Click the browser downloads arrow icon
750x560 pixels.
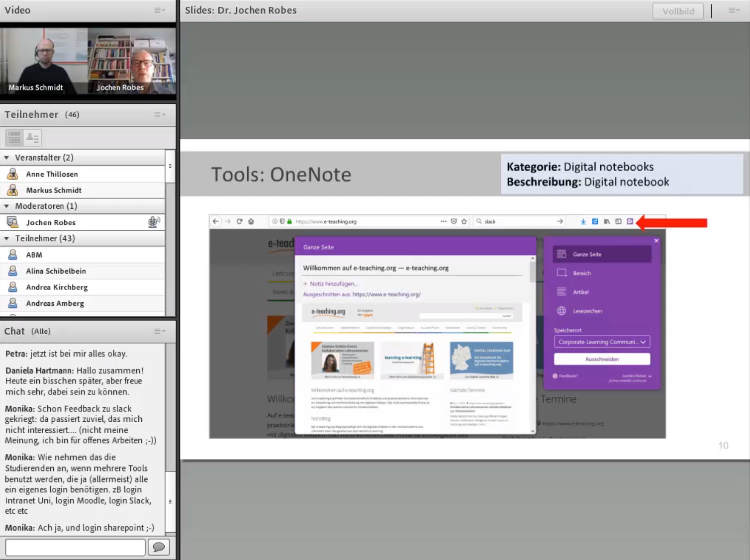pyautogui.click(x=583, y=221)
